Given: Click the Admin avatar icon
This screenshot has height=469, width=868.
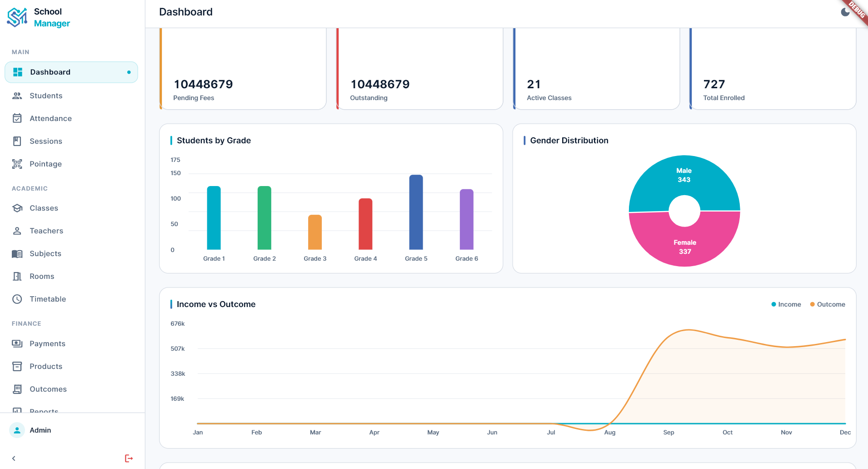Looking at the screenshot, I should tap(17, 430).
